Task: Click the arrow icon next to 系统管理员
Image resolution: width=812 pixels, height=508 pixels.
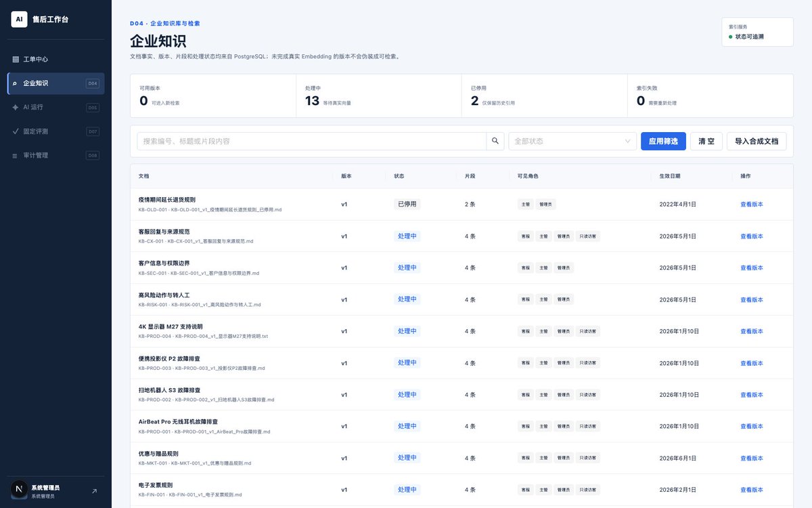Action: pyautogui.click(x=94, y=491)
